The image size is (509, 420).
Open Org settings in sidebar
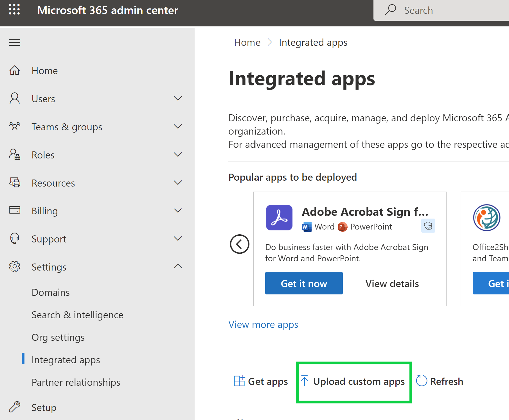point(58,337)
